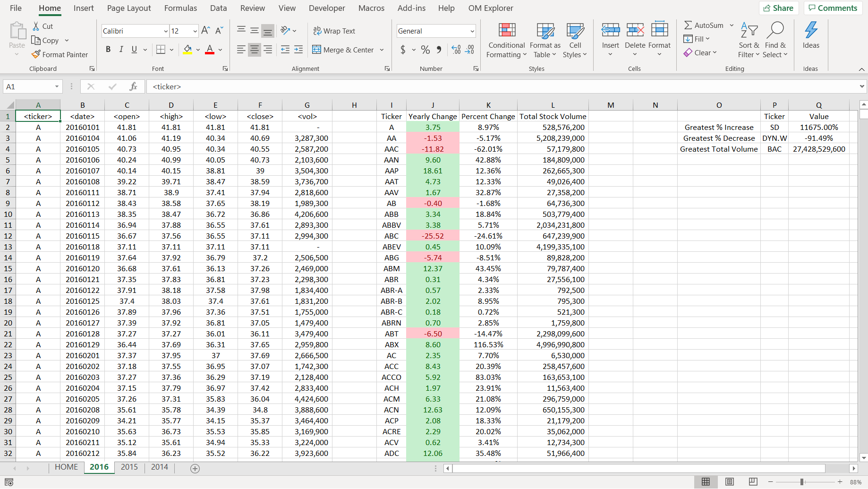This screenshot has height=489, width=868.
Task: Open the font size dropdown
Action: (x=195, y=31)
